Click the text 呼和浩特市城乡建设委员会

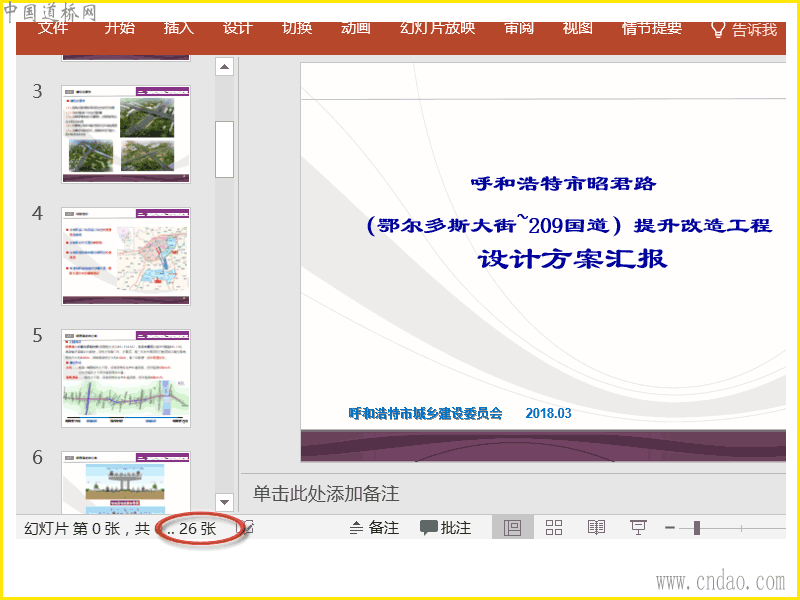[x=426, y=413]
